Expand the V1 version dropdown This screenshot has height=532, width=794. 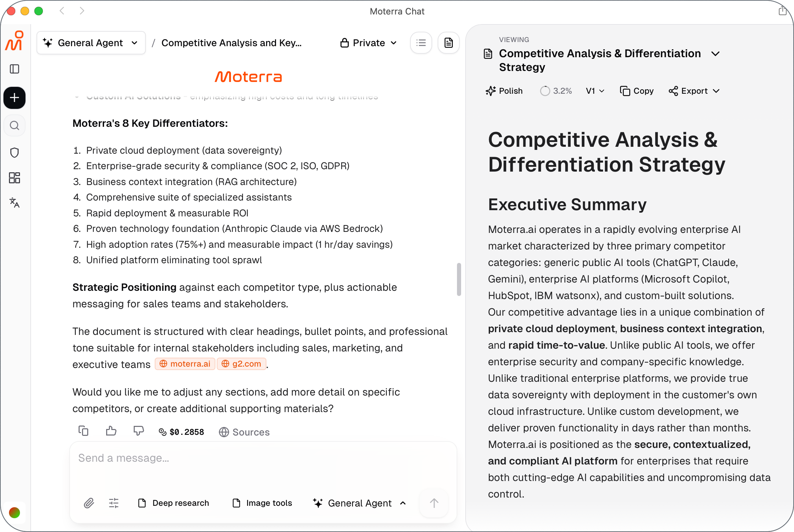coord(595,91)
